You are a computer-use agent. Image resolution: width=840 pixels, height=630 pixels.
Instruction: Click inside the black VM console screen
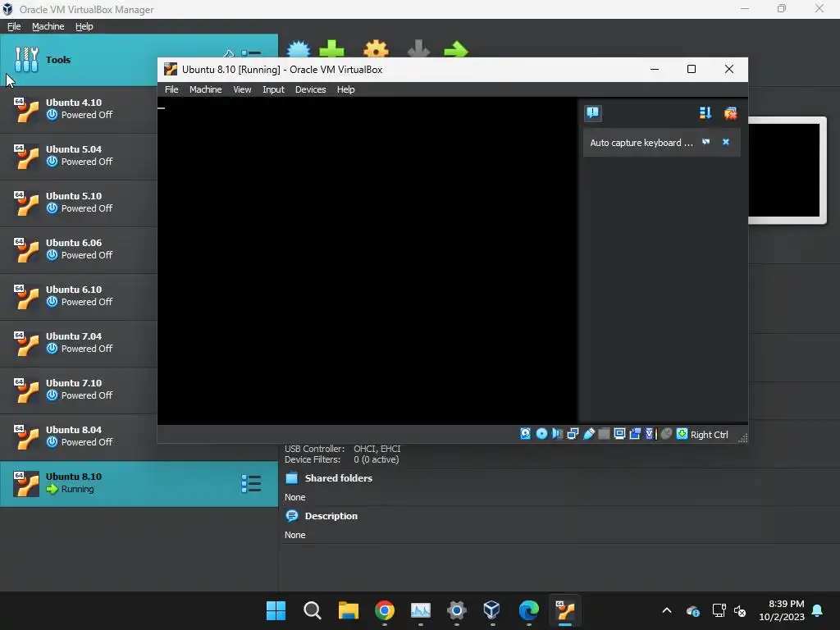[x=367, y=261]
